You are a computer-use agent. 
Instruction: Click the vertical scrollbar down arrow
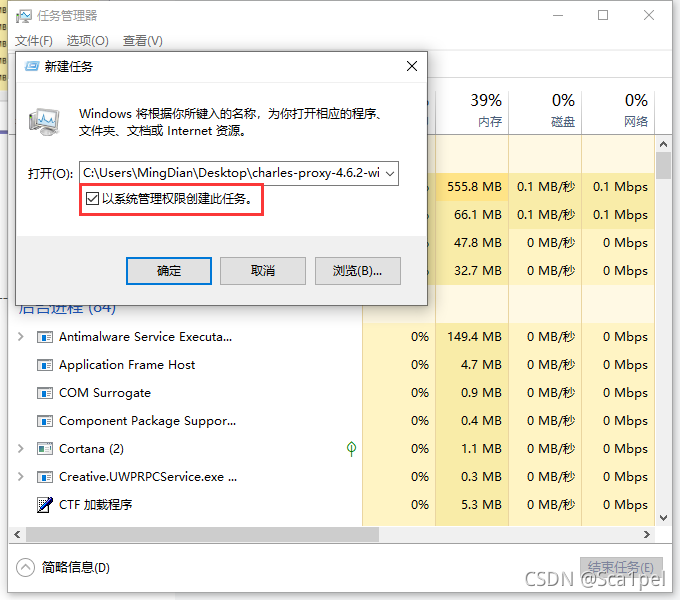coord(663,517)
